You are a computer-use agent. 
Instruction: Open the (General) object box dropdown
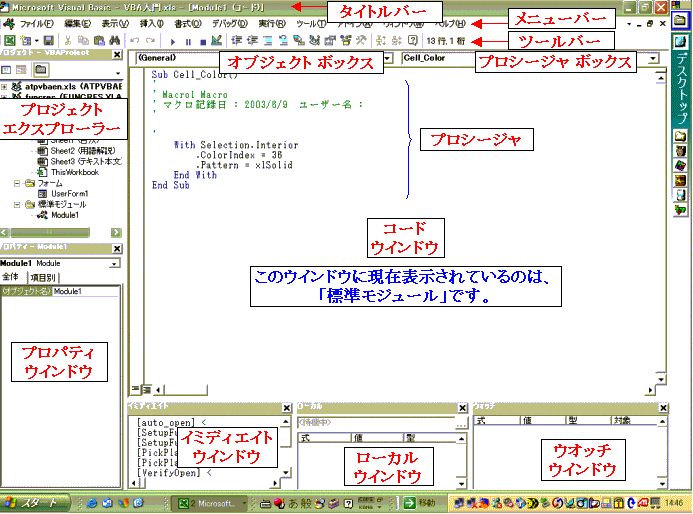point(390,59)
